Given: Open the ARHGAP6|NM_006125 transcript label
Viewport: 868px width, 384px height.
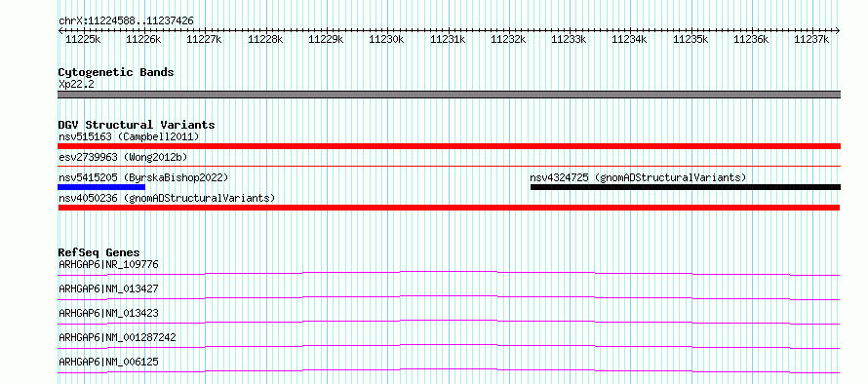Looking at the screenshot, I should pos(108,362).
